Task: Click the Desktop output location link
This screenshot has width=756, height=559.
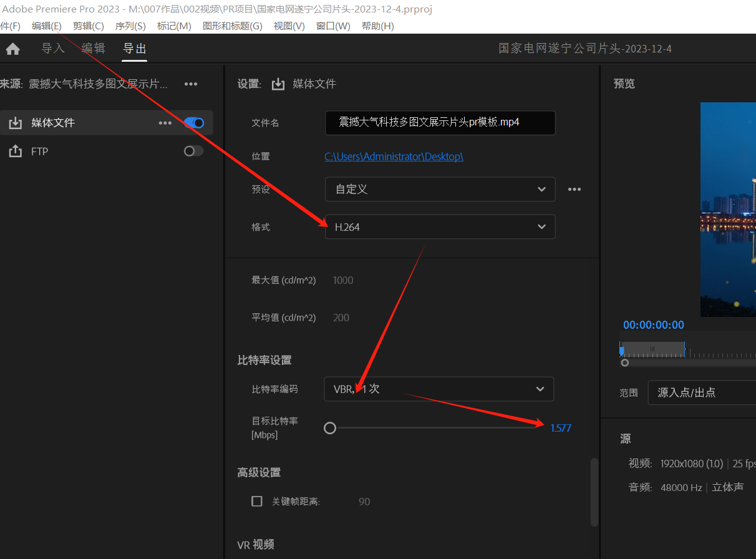Action: coord(394,157)
